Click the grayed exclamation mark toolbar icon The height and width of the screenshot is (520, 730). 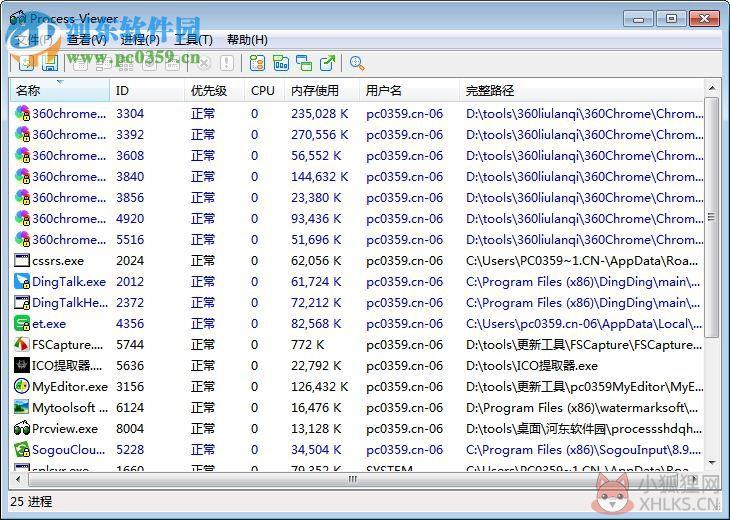tap(227, 62)
